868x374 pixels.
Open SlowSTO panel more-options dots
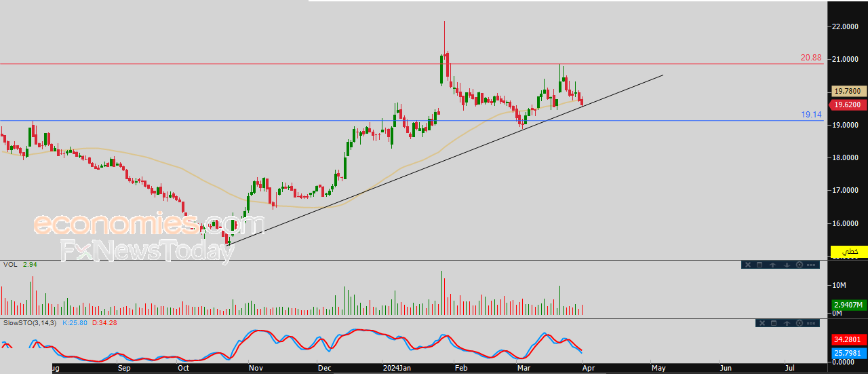(811, 323)
